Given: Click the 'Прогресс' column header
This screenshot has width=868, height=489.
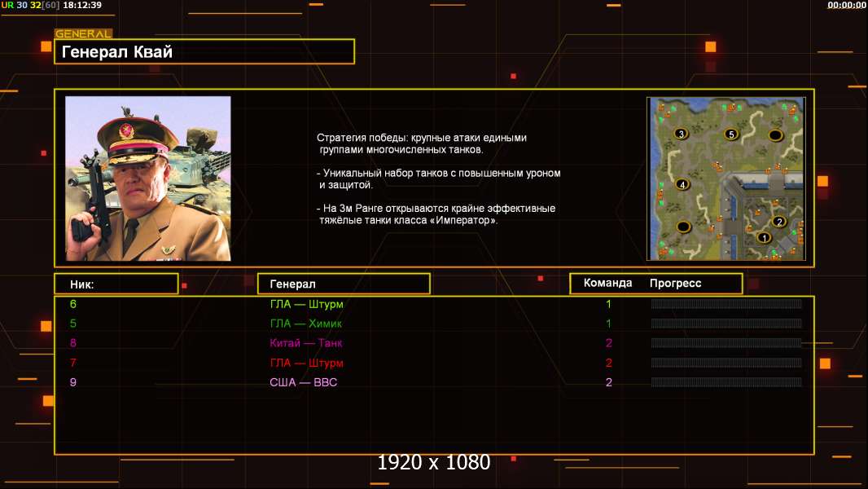Looking at the screenshot, I should point(675,283).
